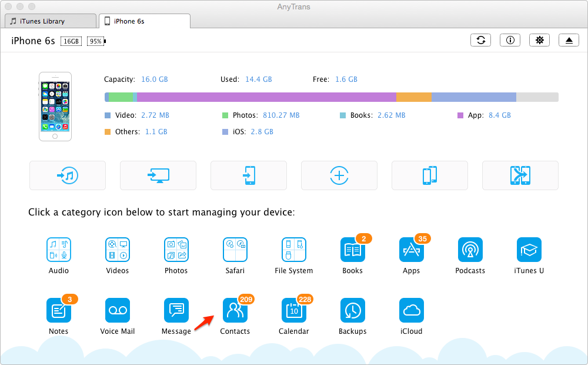Open the Podcasts category
The height and width of the screenshot is (365, 588).
tap(470, 250)
